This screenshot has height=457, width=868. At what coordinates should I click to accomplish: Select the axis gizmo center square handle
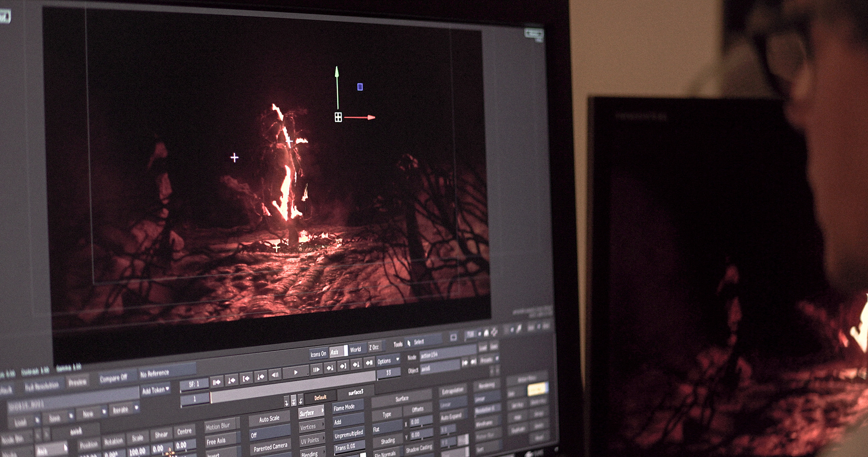pos(338,117)
